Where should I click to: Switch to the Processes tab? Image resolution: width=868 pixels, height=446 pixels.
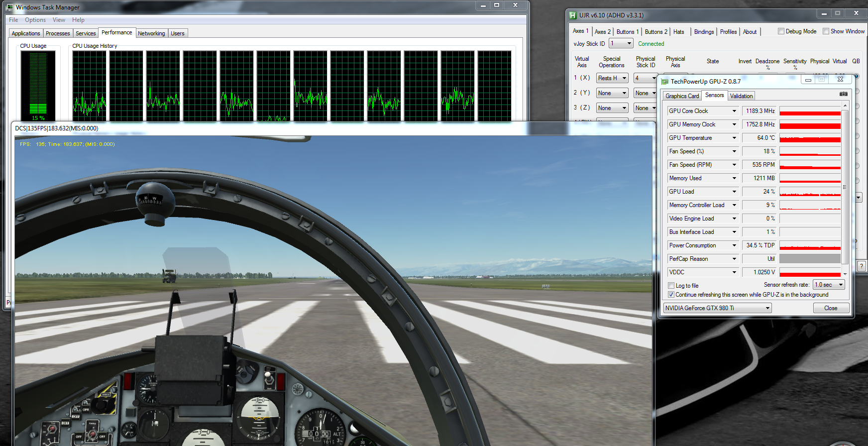coord(58,33)
